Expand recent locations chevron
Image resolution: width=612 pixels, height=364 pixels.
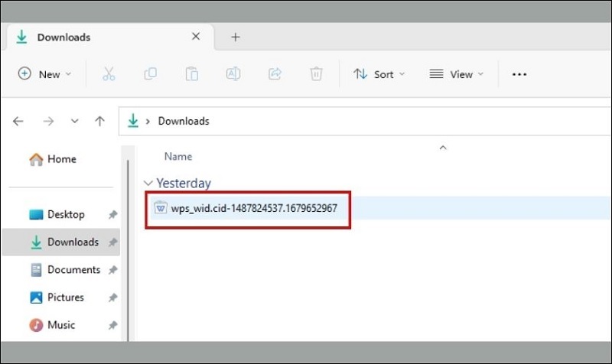point(74,121)
